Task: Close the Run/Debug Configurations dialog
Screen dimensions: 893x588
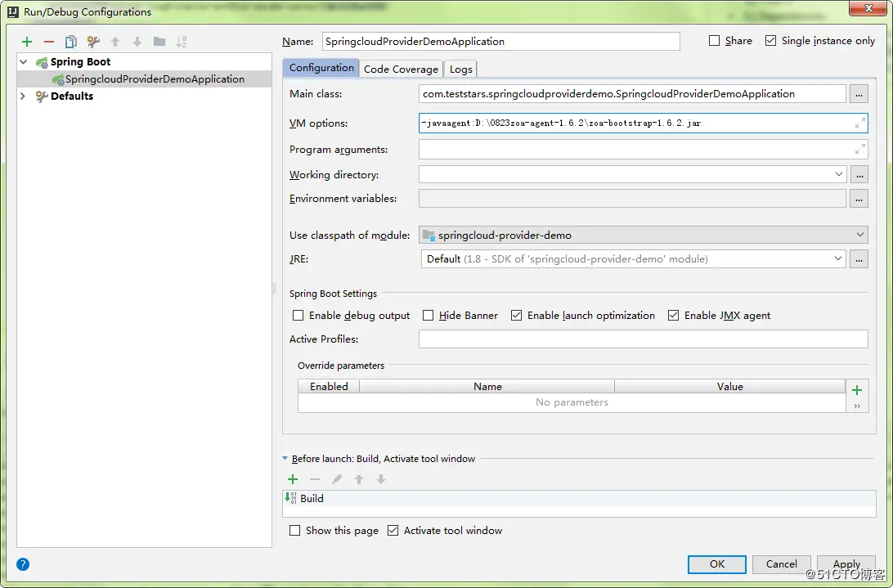Action: coord(868,8)
